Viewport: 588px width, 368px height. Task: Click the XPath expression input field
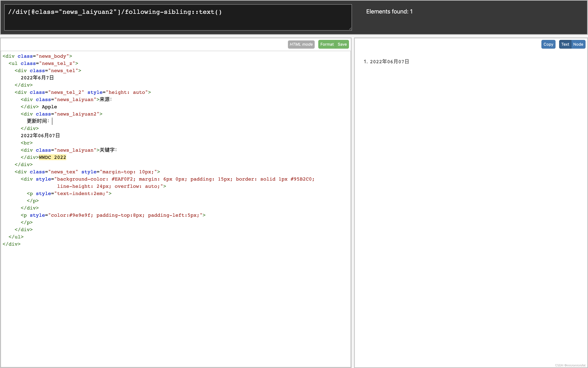178,17
